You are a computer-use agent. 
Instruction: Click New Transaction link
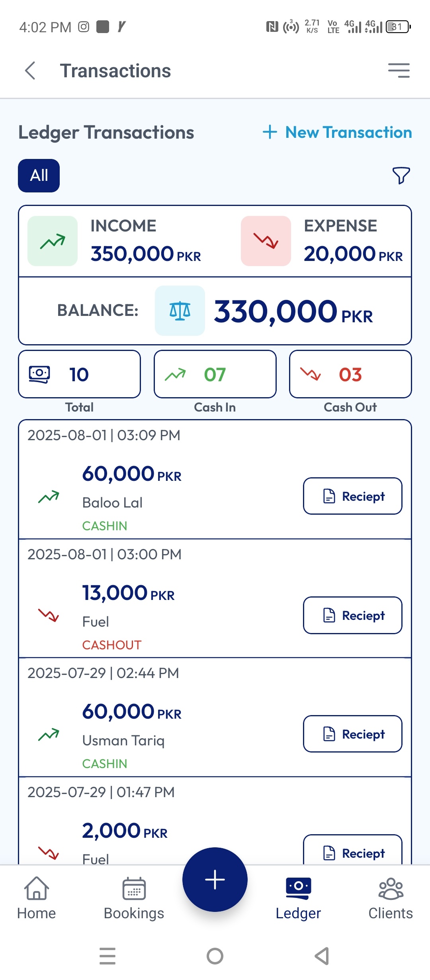click(x=337, y=132)
